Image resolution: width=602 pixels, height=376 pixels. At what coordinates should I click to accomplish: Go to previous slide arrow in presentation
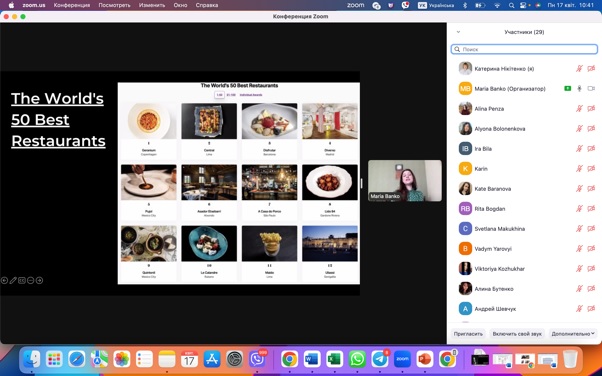[x=4, y=281]
